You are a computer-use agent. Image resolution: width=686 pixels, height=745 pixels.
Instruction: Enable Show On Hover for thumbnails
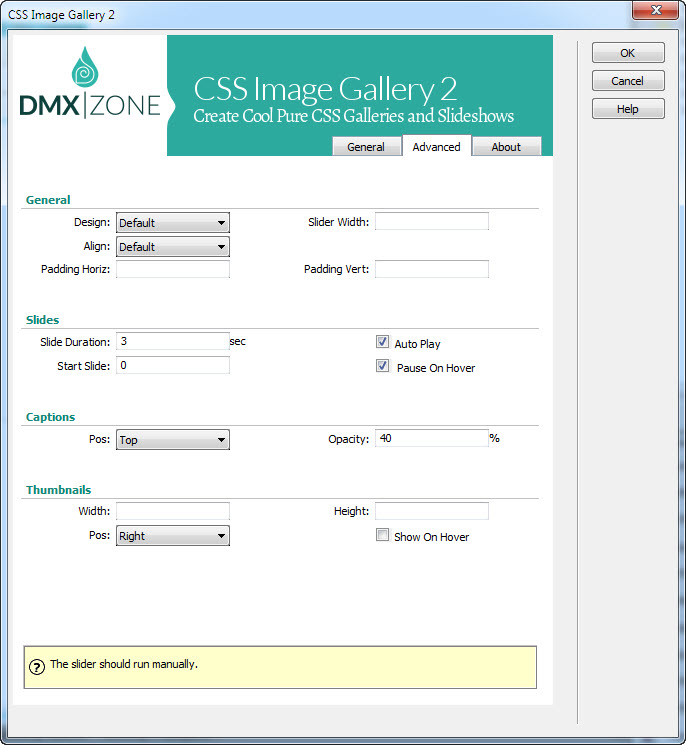pos(382,535)
